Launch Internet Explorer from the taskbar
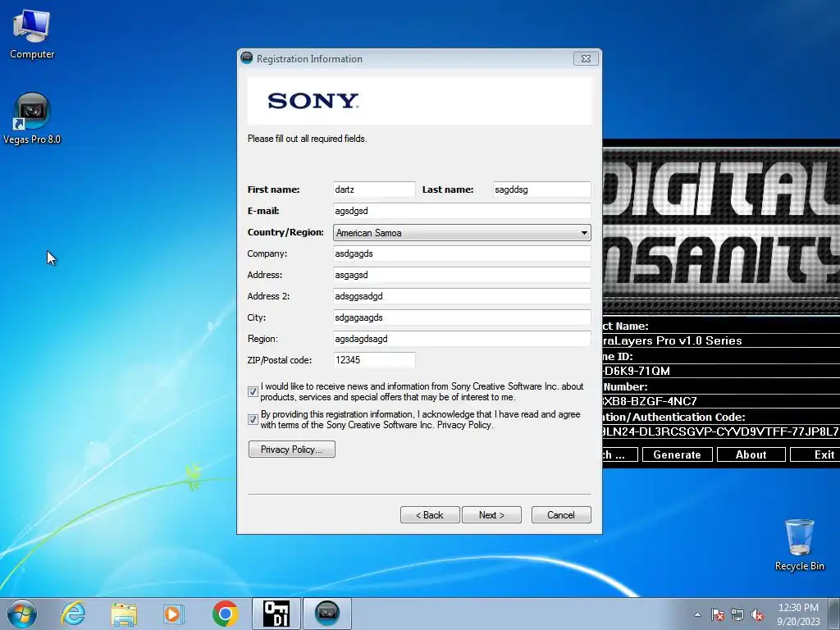The height and width of the screenshot is (630, 840). (73, 614)
